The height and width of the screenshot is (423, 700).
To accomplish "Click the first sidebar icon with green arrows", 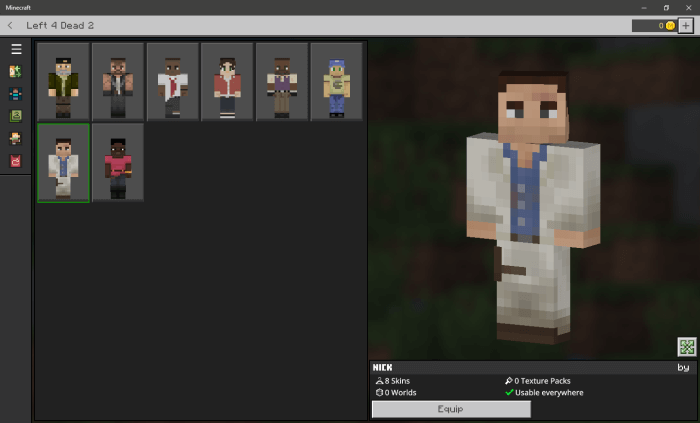I will [x=16, y=72].
